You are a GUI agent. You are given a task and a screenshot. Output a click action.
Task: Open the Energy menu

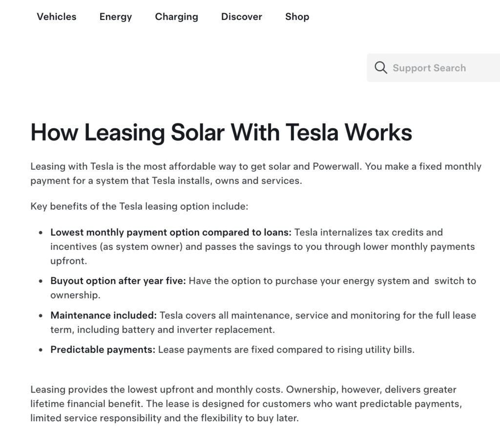(x=116, y=17)
